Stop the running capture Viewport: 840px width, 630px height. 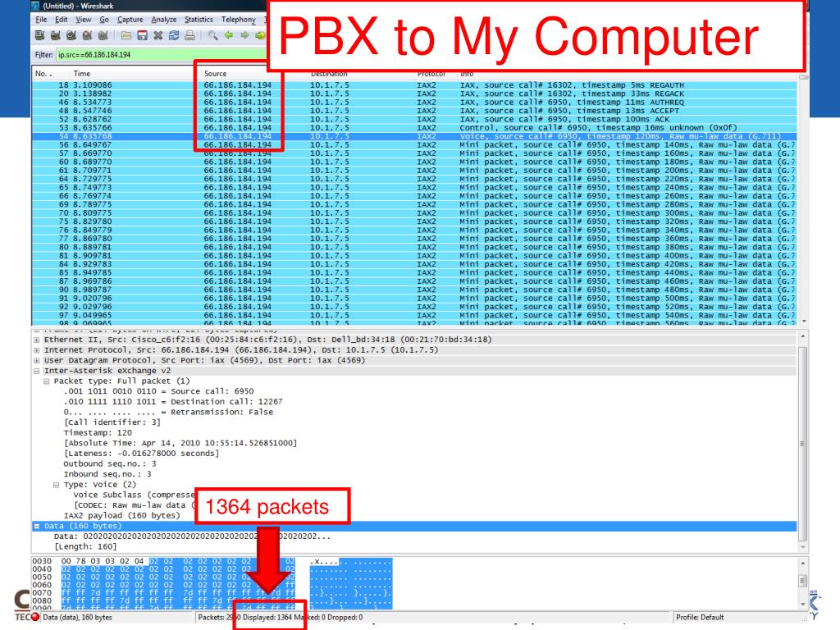coord(87,35)
